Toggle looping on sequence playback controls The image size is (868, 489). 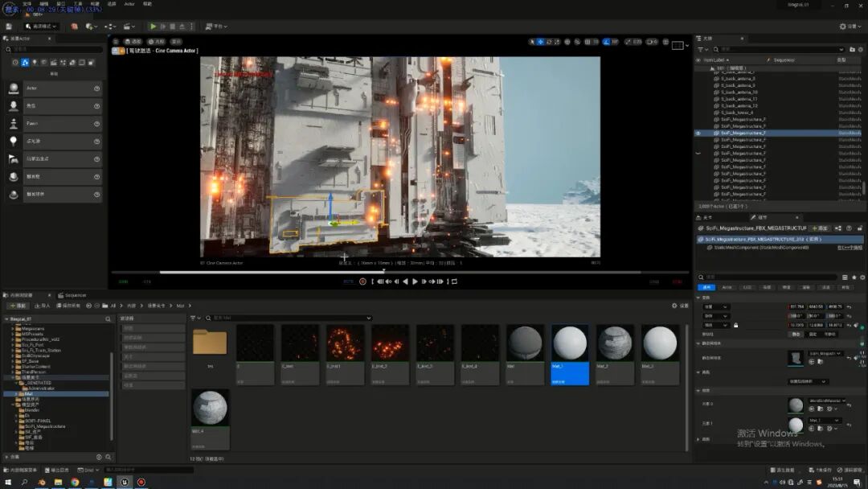[x=454, y=281]
